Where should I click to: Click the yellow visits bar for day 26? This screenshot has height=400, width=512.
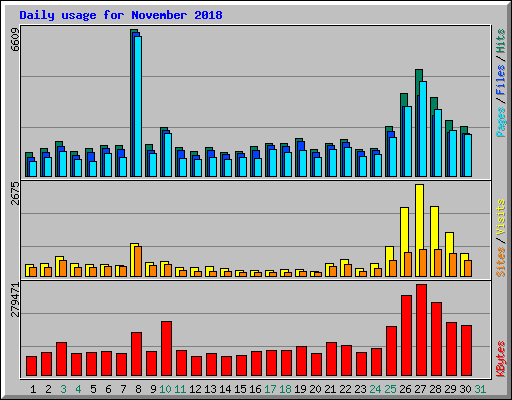point(403,242)
